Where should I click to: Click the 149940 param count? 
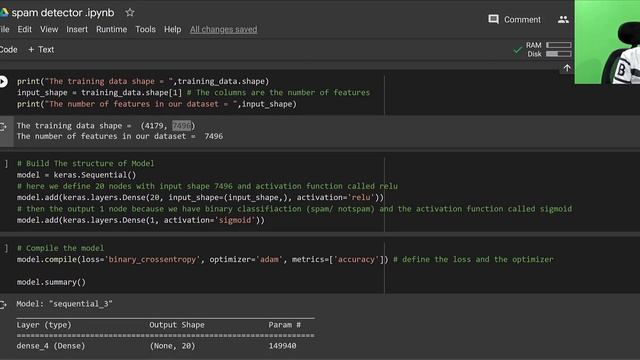(x=282, y=346)
